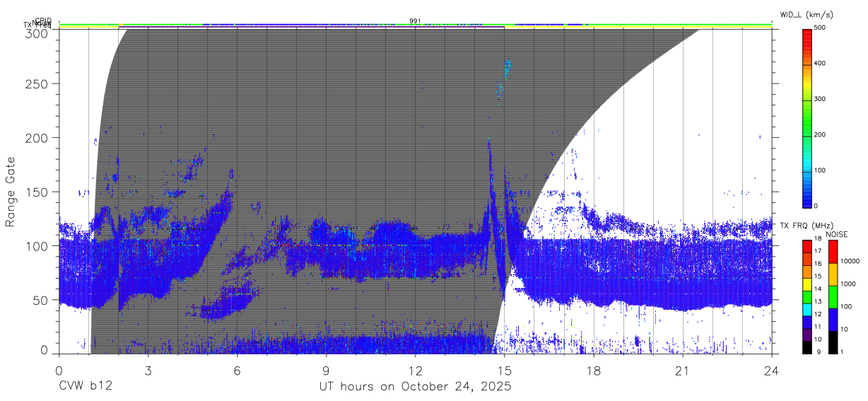Screen dimensions: 868x401
Task: Click the green 100–1000 NOISE color block
Action: click(x=833, y=297)
